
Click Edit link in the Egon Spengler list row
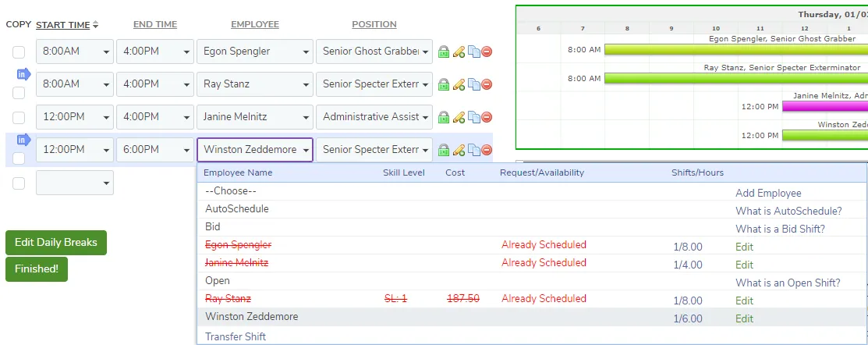click(x=745, y=247)
